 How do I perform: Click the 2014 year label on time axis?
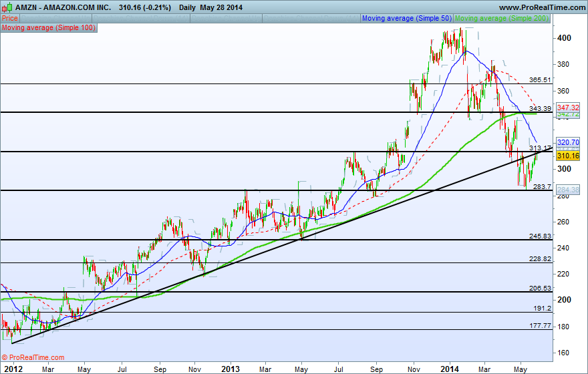point(449,369)
